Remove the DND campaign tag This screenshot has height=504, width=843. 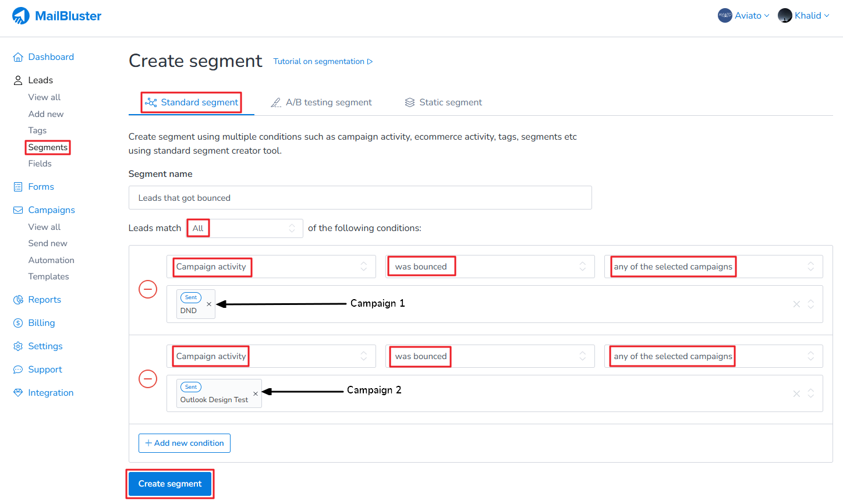(x=209, y=304)
